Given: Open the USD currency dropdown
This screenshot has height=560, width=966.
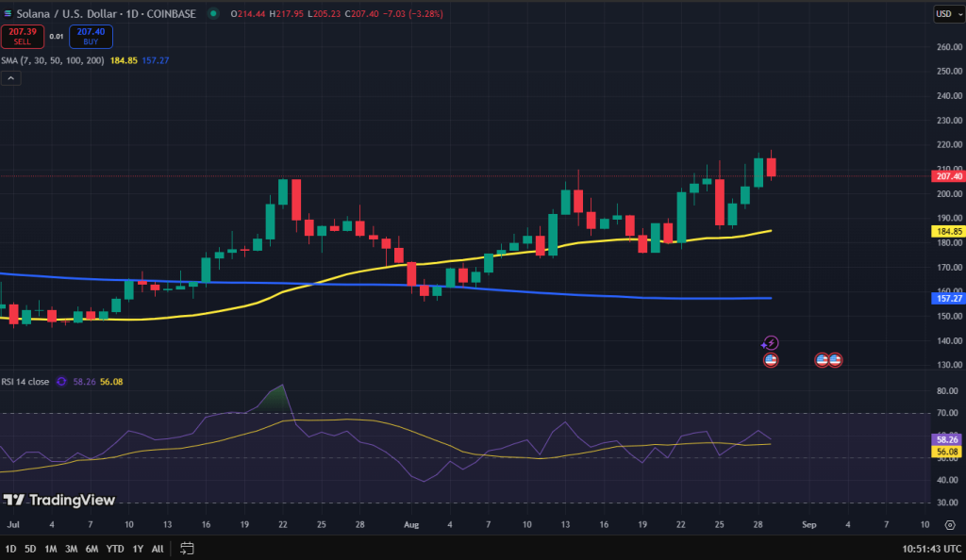Looking at the screenshot, I should [949, 13].
